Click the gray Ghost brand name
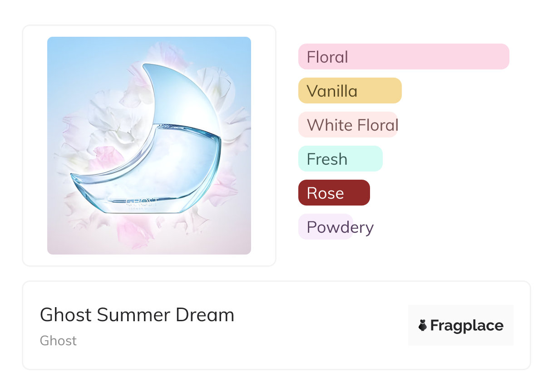The height and width of the screenshot is (392, 553). coord(58,341)
